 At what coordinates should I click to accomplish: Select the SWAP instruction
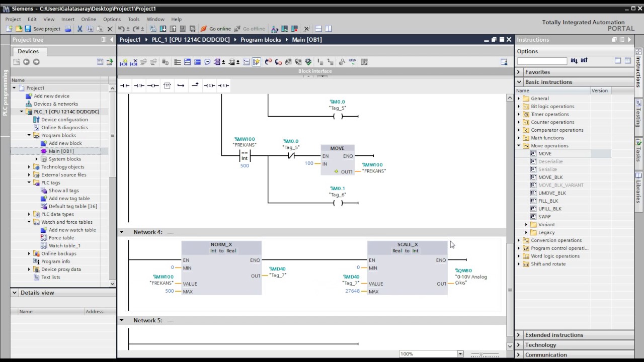pyautogui.click(x=544, y=217)
